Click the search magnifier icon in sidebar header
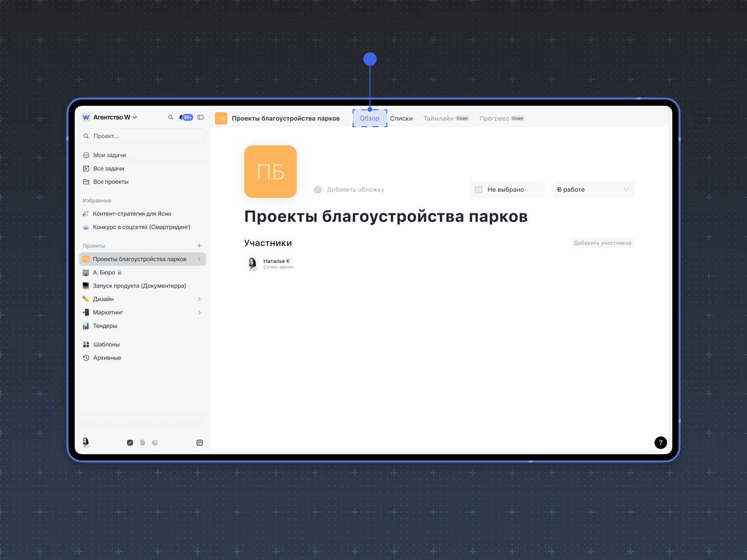This screenshot has width=747, height=560. 170,117
